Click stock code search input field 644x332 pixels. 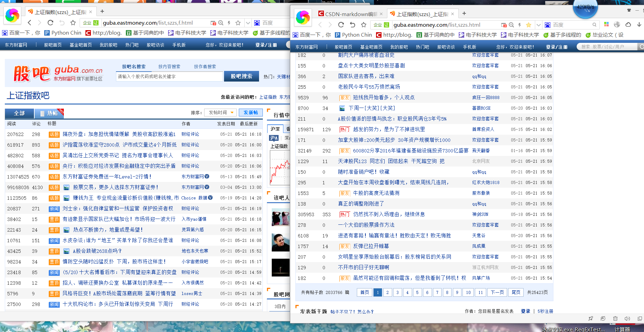tap(169, 76)
